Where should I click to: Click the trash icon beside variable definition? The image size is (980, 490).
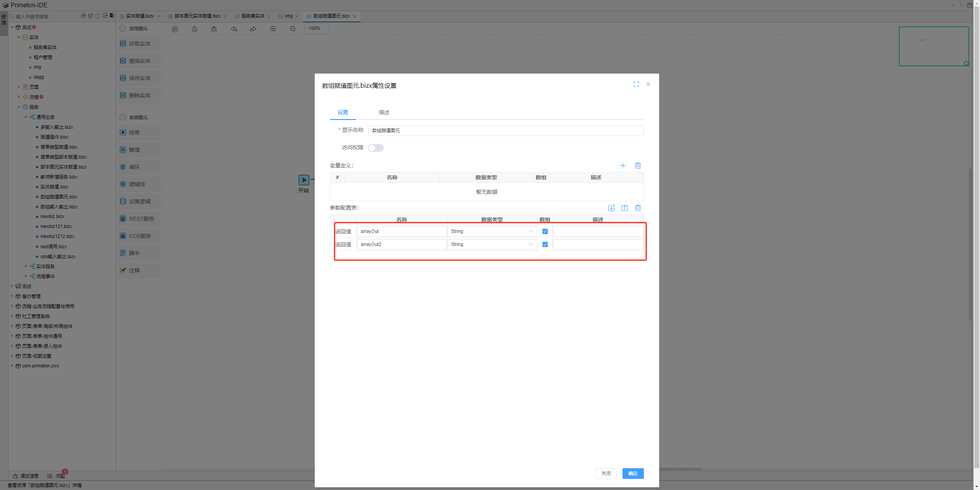638,166
